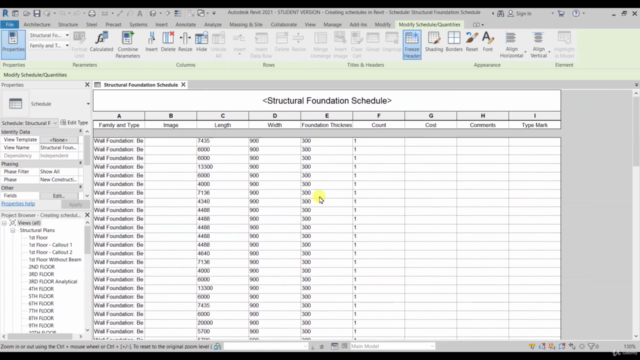Switch to the Annotate ribbon tab
The height and width of the screenshot is (360, 640).
coord(186,24)
